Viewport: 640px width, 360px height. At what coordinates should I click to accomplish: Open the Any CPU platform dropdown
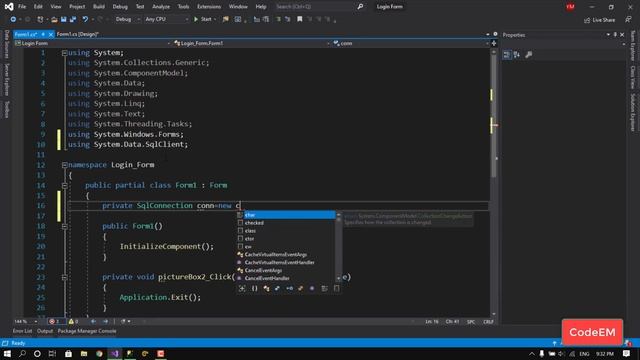tap(167, 19)
